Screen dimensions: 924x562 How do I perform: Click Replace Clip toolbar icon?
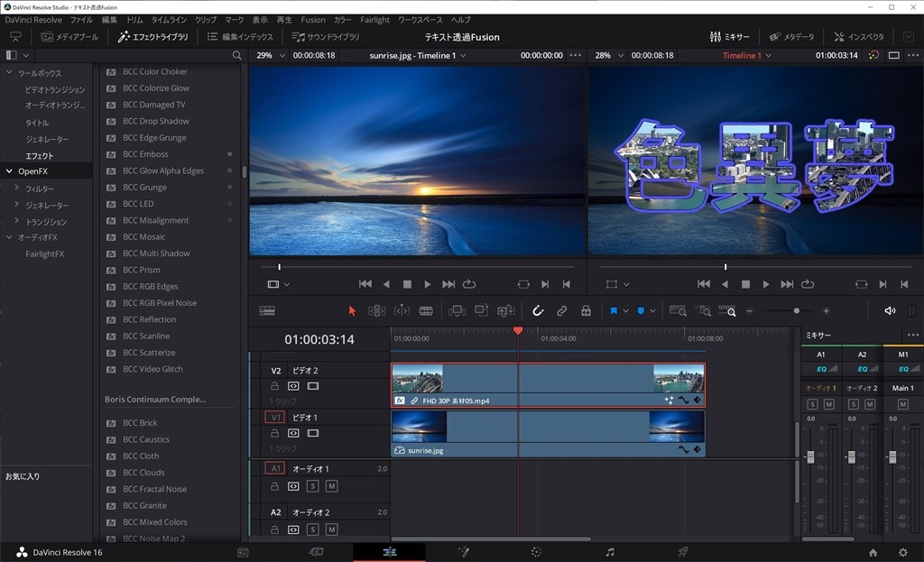coord(505,310)
